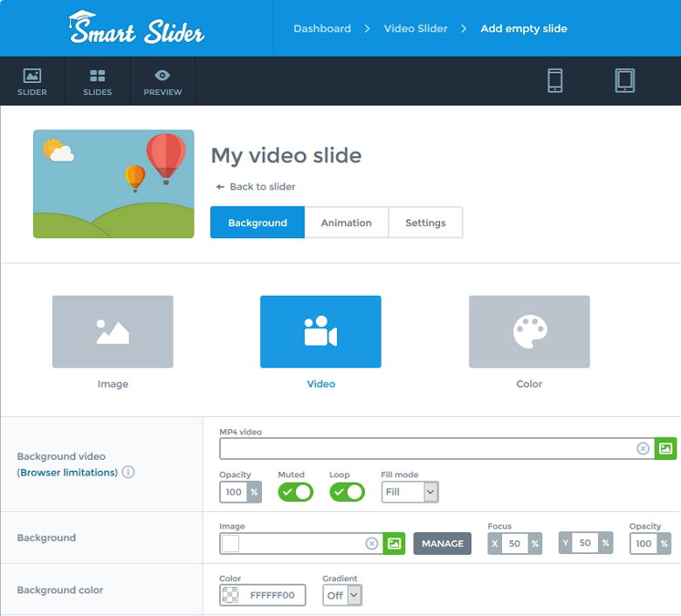Click the My video slide title

click(x=286, y=156)
